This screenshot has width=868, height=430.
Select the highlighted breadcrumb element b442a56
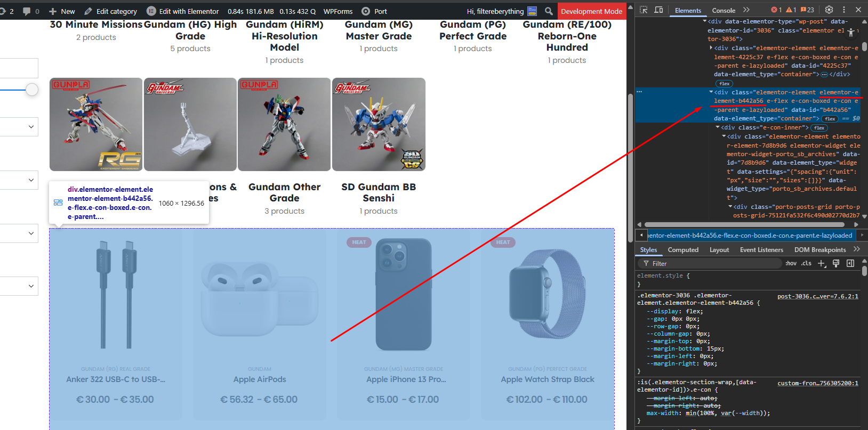tap(751, 236)
